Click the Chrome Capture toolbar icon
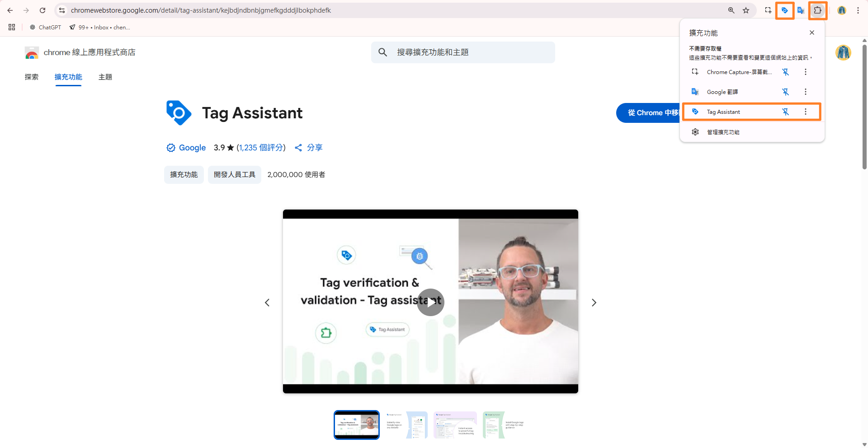Screen dimensions: 868x448 point(768,10)
